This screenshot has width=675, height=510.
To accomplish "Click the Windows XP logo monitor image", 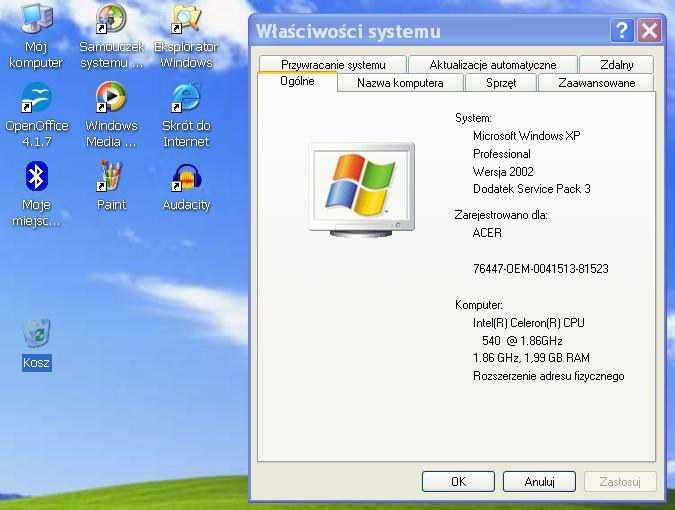I will tap(362, 190).
